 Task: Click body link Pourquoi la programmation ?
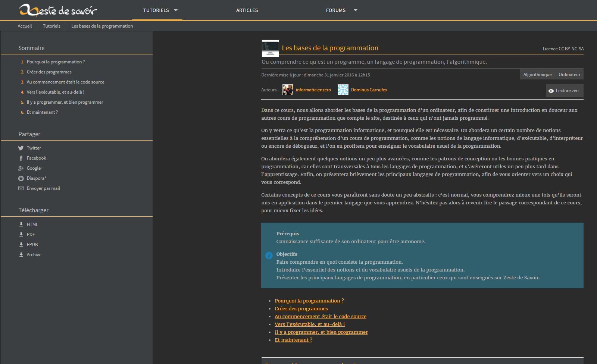(309, 301)
